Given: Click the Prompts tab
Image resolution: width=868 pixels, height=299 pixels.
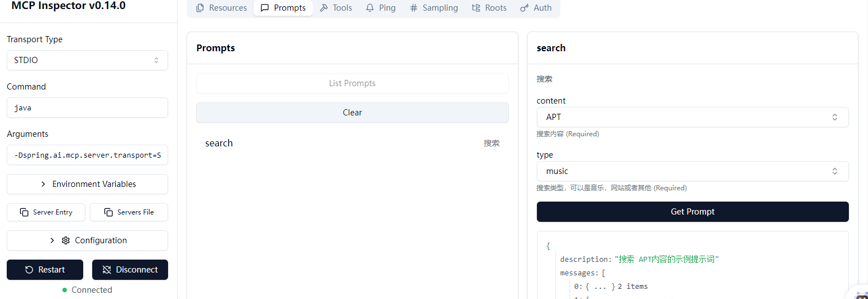Looking at the screenshot, I should tap(283, 8).
